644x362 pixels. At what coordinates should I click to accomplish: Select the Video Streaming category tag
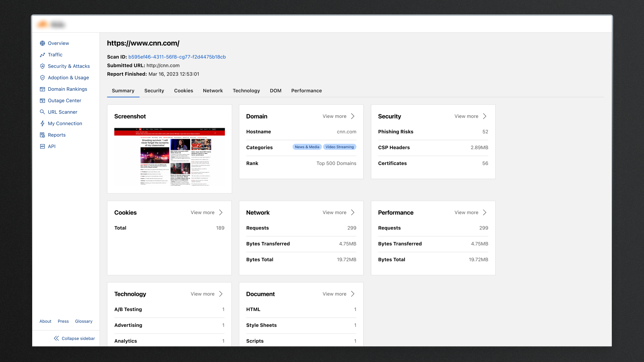339,147
